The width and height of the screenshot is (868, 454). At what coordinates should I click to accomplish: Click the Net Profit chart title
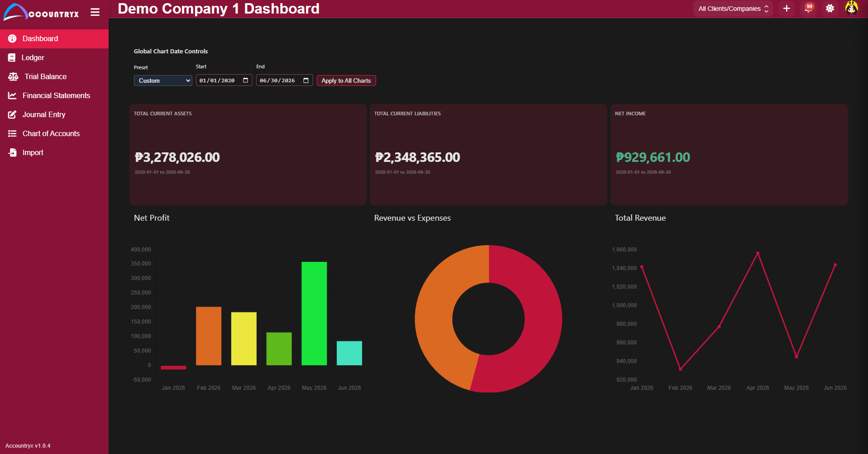[152, 218]
